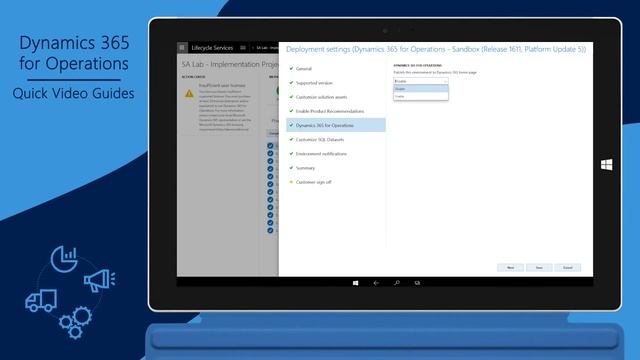Click the insufficient user licenses warning title
Viewport: 640px width, 360px height.
point(222,86)
